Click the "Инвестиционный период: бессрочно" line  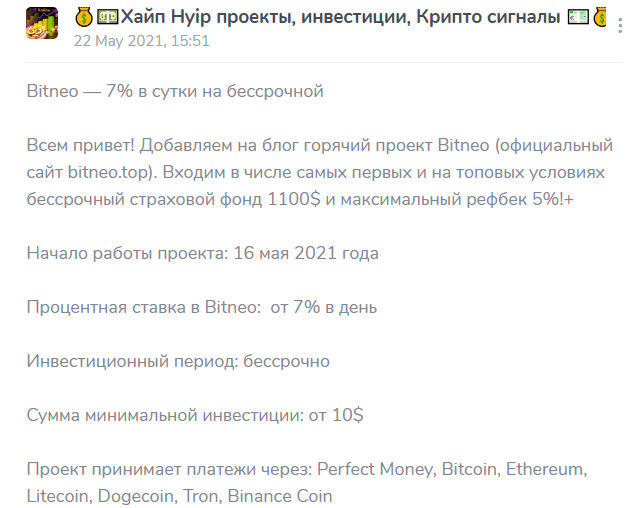[x=178, y=361]
